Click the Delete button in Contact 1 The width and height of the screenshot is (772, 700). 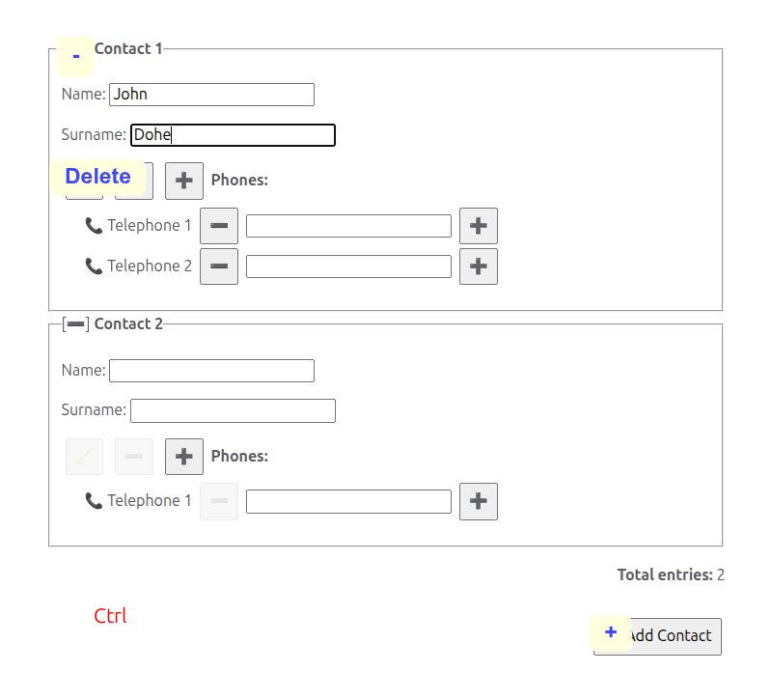(x=98, y=177)
